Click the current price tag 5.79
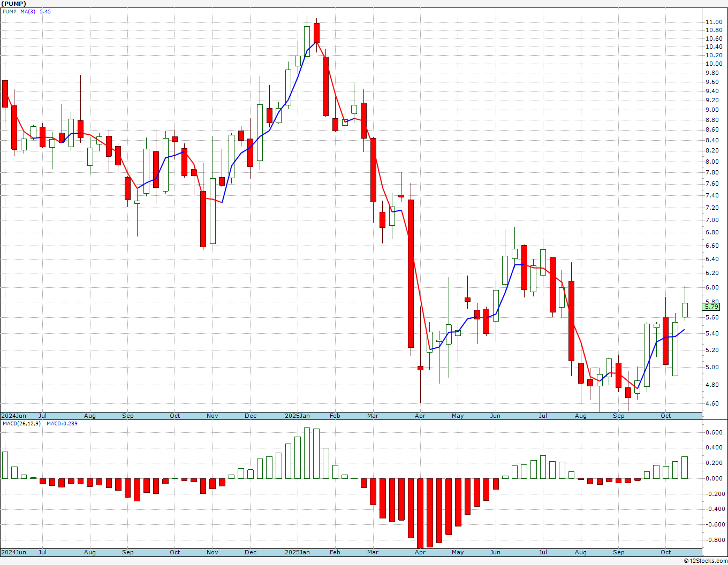Viewport: 728px width, 565px height. point(711,307)
